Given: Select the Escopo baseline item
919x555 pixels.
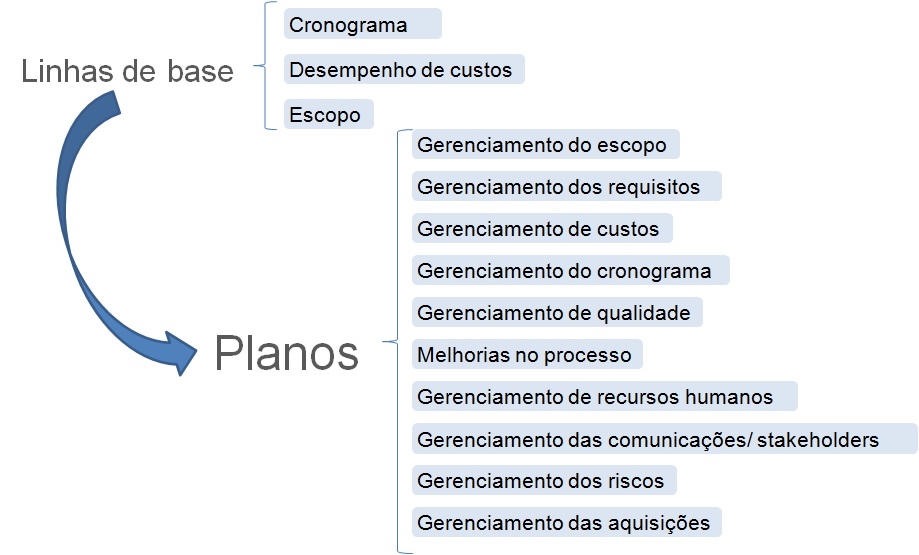Looking at the screenshot, I should pos(329,114).
